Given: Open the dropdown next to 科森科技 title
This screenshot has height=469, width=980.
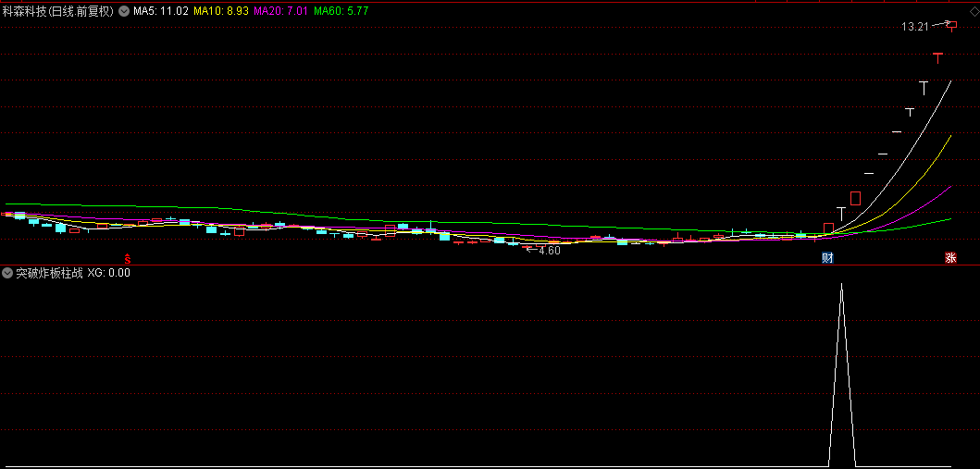Looking at the screenshot, I should click(x=123, y=10).
